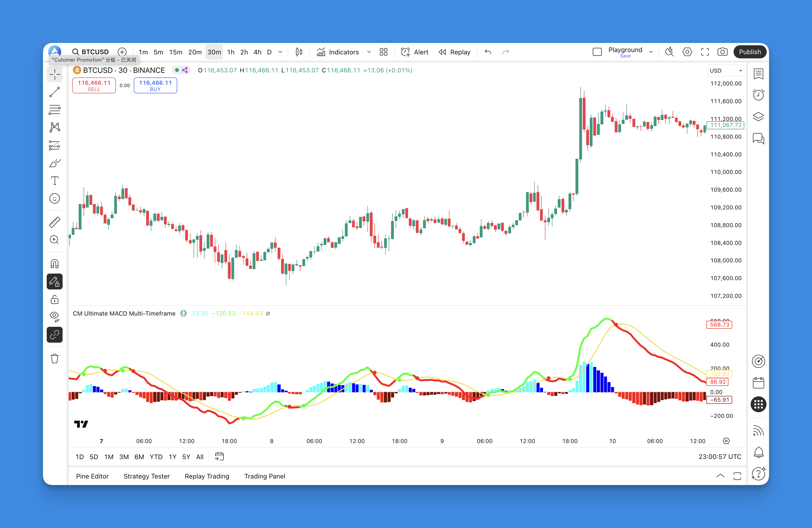Open the Strategy Tester tab

(x=146, y=476)
